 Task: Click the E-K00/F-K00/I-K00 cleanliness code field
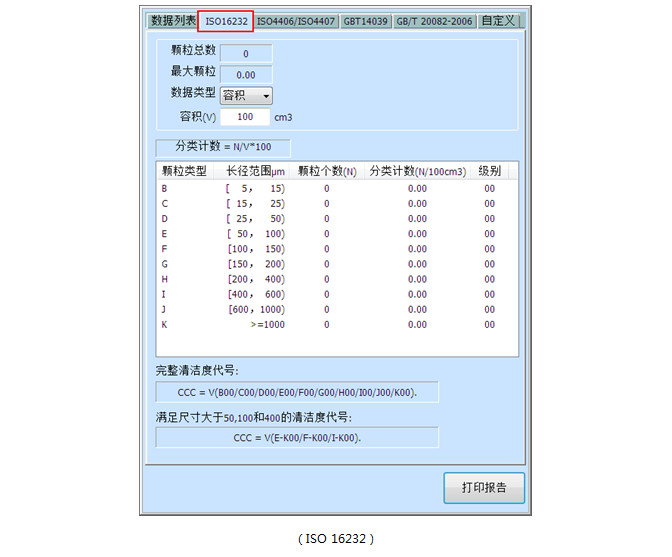[x=296, y=438]
